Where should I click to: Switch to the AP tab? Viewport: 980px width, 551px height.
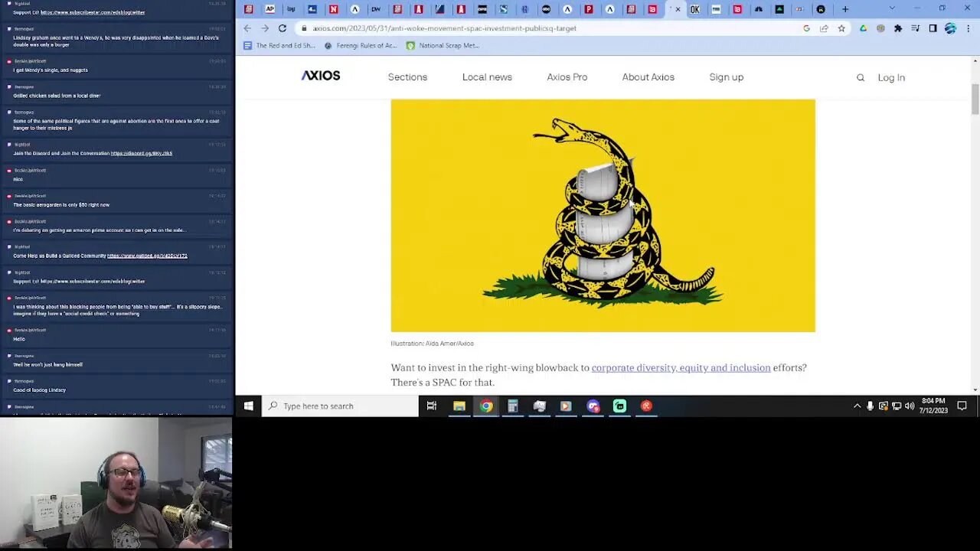click(x=269, y=9)
